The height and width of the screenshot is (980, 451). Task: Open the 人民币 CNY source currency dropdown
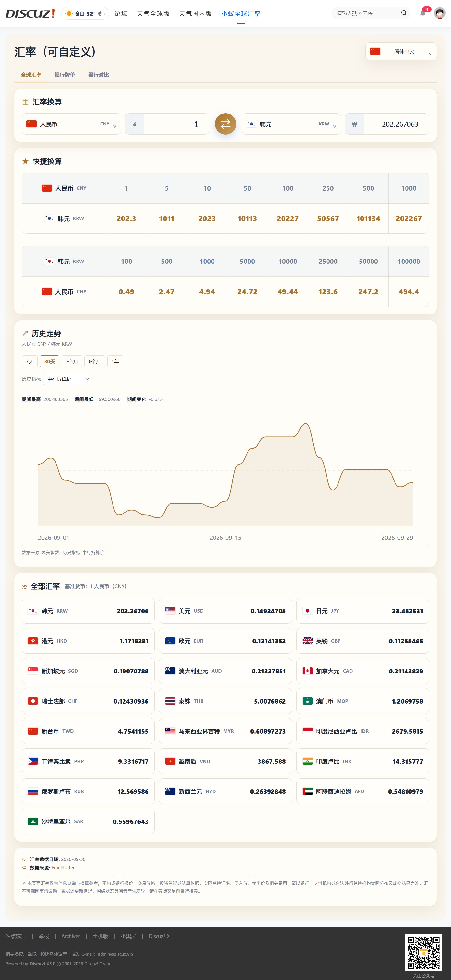71,124
